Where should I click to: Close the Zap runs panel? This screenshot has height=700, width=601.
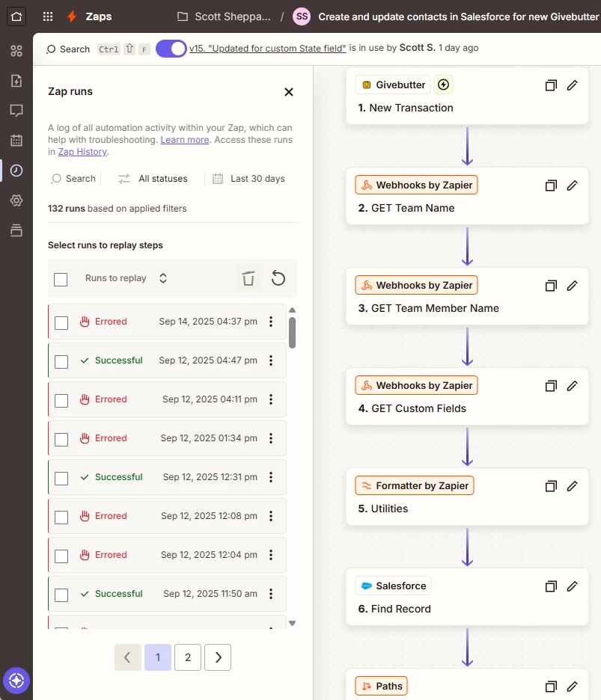pos(289,92)
